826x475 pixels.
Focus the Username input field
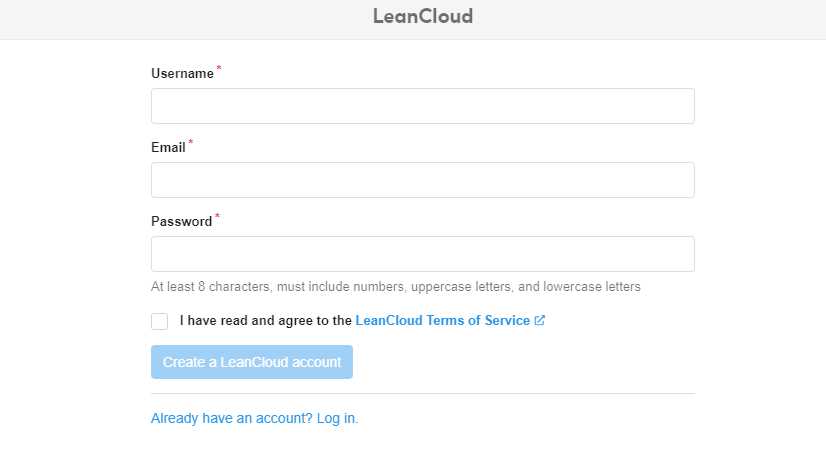pyautogui.click(x=423, y=106)
